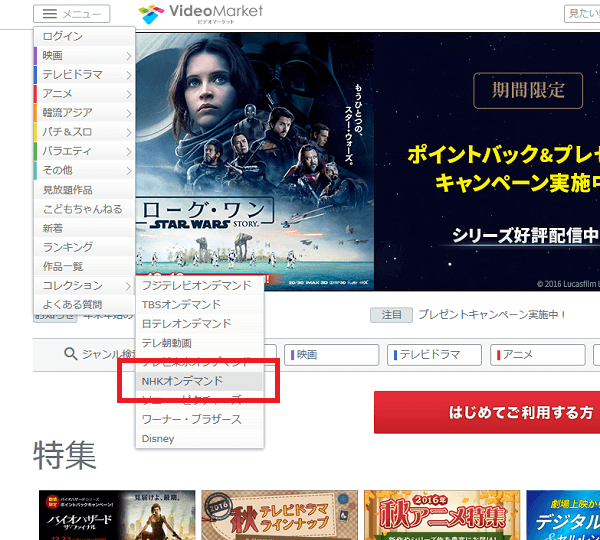Image resolution: width=600 pixels, height=540 pixels.
Task: Select the 映画 genre button
Action: 331,355
